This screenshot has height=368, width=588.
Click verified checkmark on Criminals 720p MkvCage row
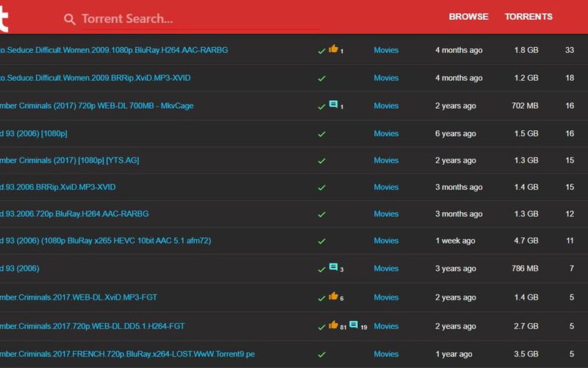[x=321, y=107]
